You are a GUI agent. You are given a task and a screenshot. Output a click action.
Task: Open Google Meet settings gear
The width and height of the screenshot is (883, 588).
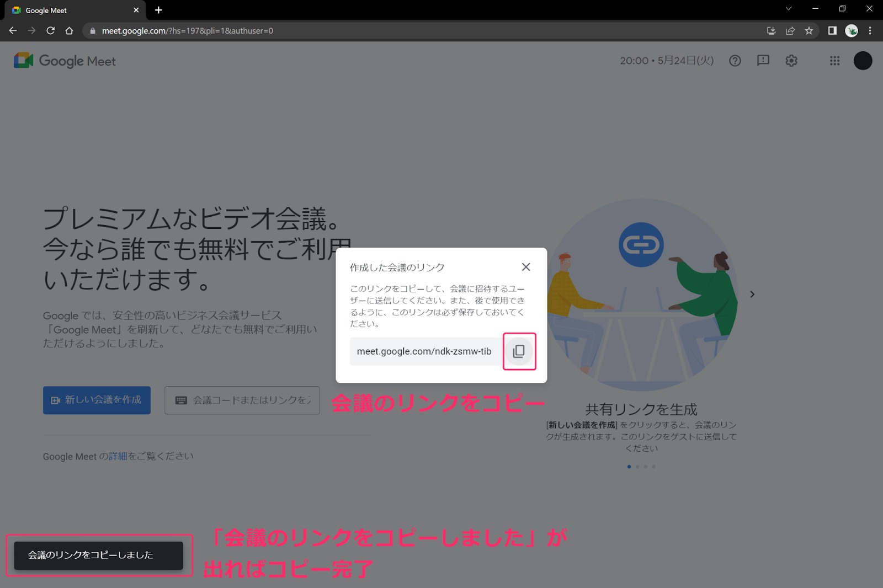click(x=791, y=61)
